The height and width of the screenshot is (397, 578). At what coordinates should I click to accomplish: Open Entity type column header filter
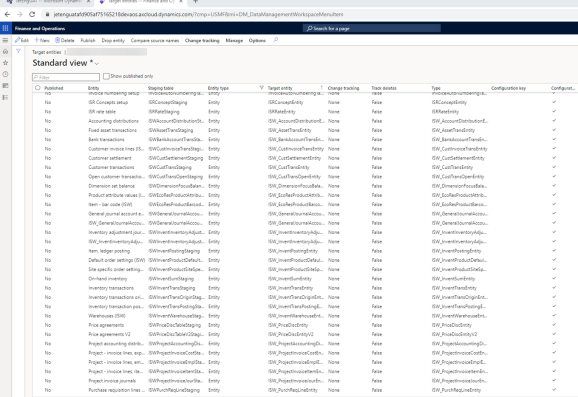(261, 88)
